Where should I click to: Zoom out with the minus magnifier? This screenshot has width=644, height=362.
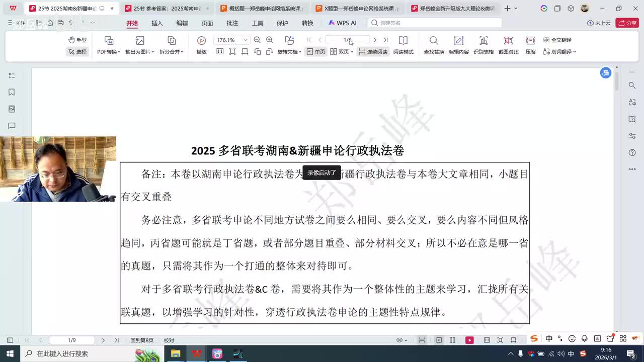pos(257,40)
